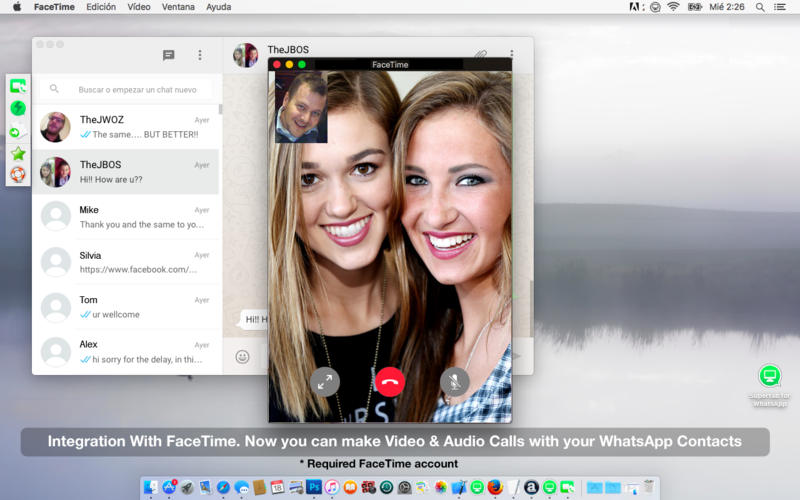Open the emoji picker smiley icon
The height and width of the screenshot is (500, 800).
pos(242,357)
